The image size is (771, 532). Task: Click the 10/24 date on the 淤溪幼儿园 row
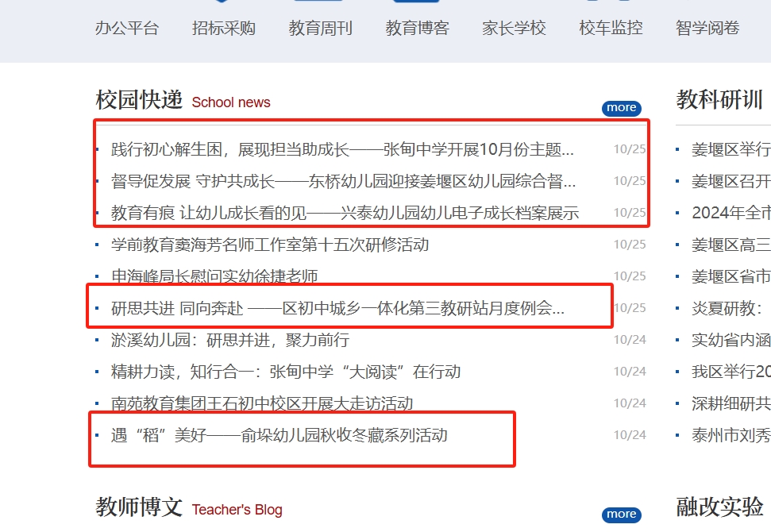[x=630, y=340]
